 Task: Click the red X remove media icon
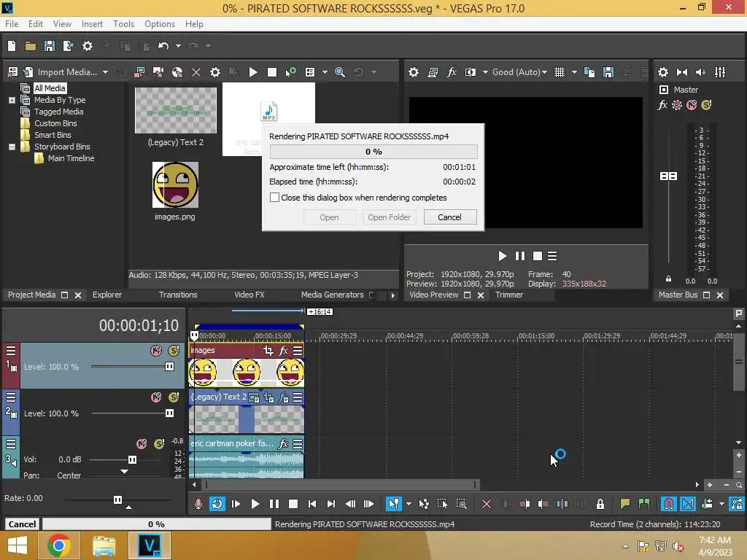tap(196, 72)
